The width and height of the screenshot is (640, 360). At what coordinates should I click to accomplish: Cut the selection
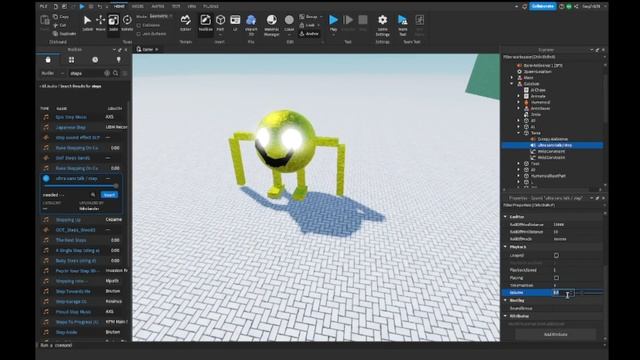pos(60,25)
